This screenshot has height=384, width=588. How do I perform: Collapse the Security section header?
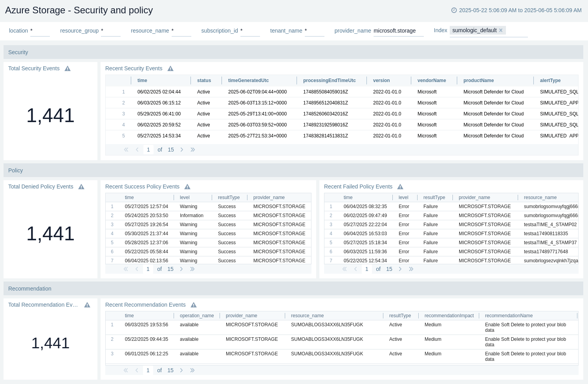click(x=293, y=52)
